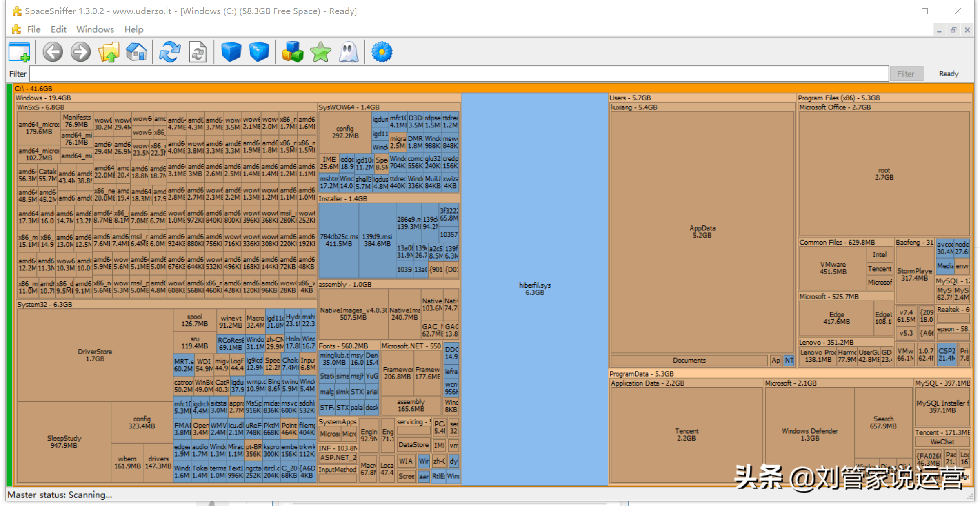The height and width of the screenshot is (506, 980).
Task: Go to upper folder level icon
Action: pos(109,52)
